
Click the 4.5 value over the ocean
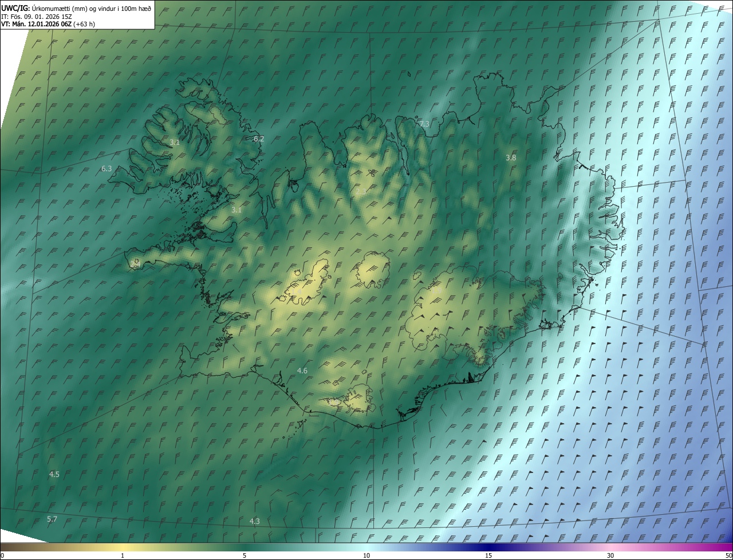click(54, 474)
